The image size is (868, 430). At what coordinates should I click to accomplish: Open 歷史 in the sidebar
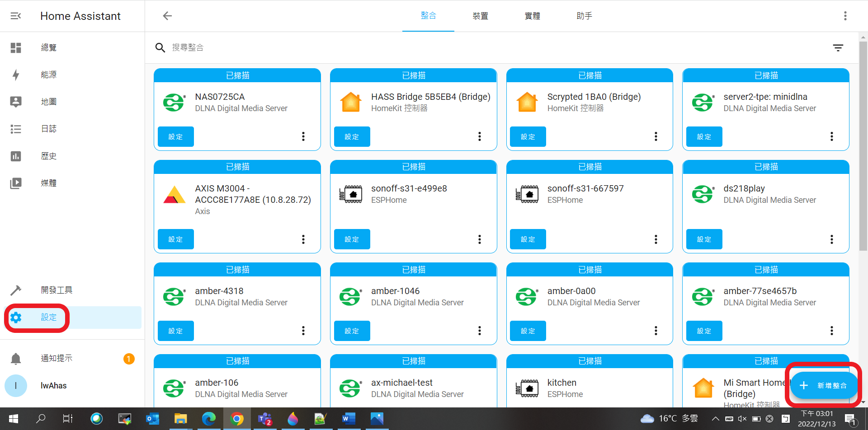click(72, 156)
